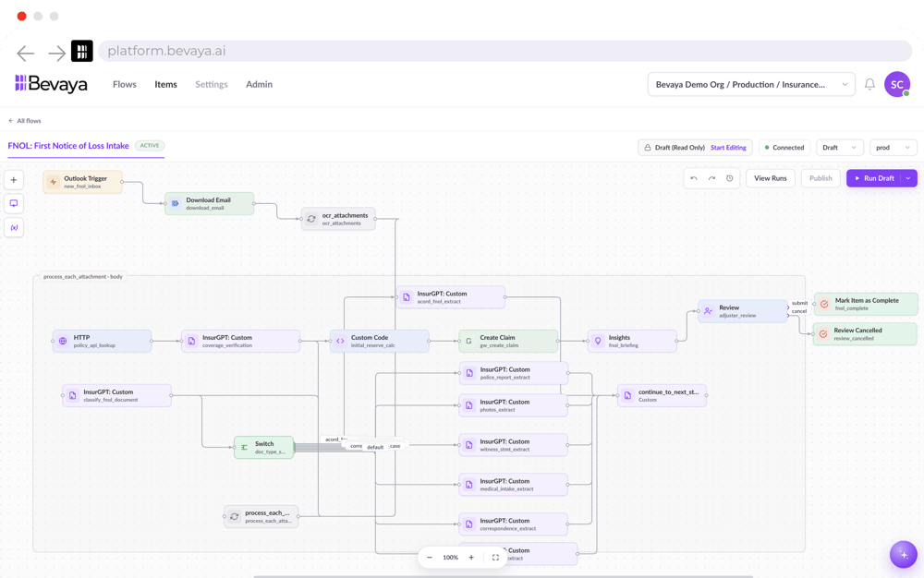924x578 pixels.
Task: Select the medical_intake_extract node
Action: pyautogui.click(x=513, y=485)
